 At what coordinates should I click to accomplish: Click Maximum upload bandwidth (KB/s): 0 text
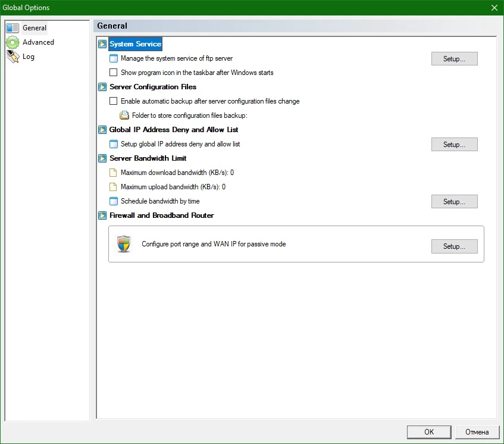173,187
